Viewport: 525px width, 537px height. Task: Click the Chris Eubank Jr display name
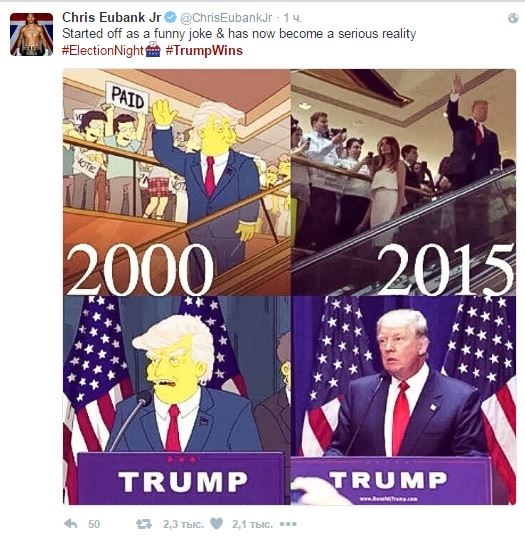(x=111, y=18)
